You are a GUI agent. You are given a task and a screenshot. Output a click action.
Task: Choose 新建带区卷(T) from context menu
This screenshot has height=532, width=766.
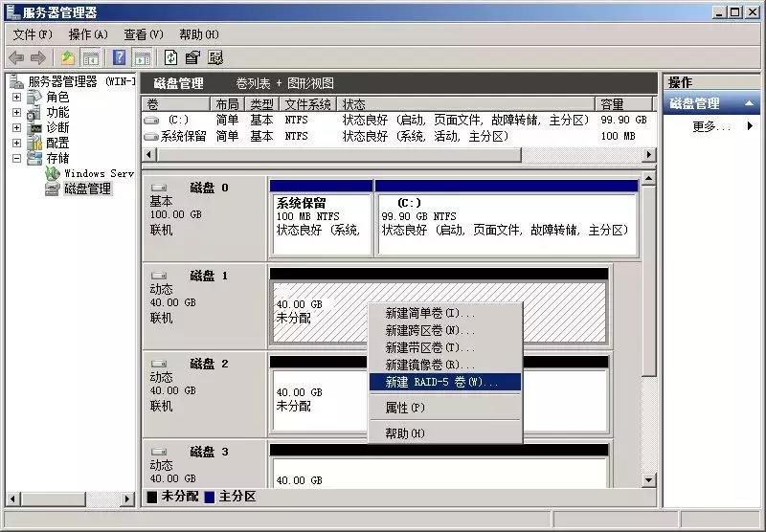(x=445, y=347)
